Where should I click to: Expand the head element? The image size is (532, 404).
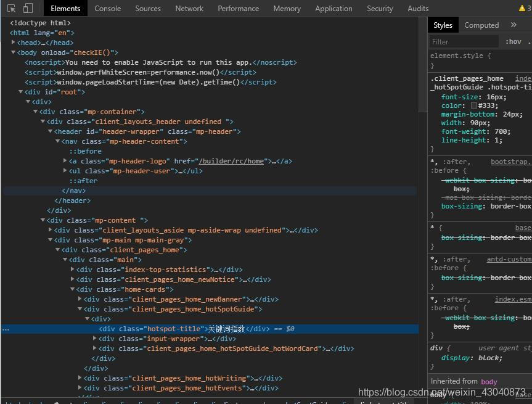tap(13, 42)
